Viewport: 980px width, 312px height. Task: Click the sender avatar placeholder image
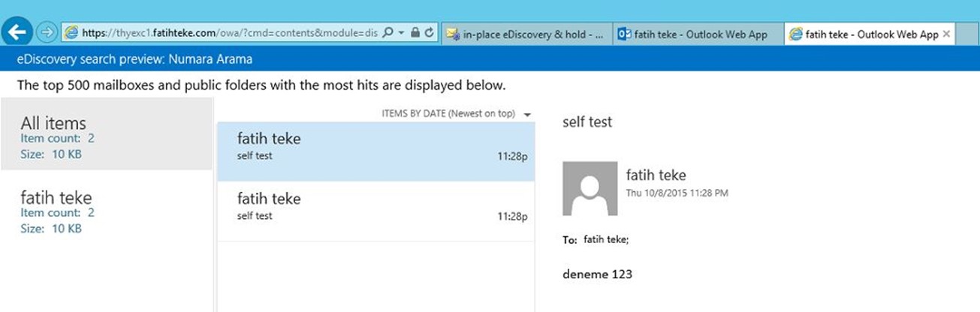click(x=590, y=188)
